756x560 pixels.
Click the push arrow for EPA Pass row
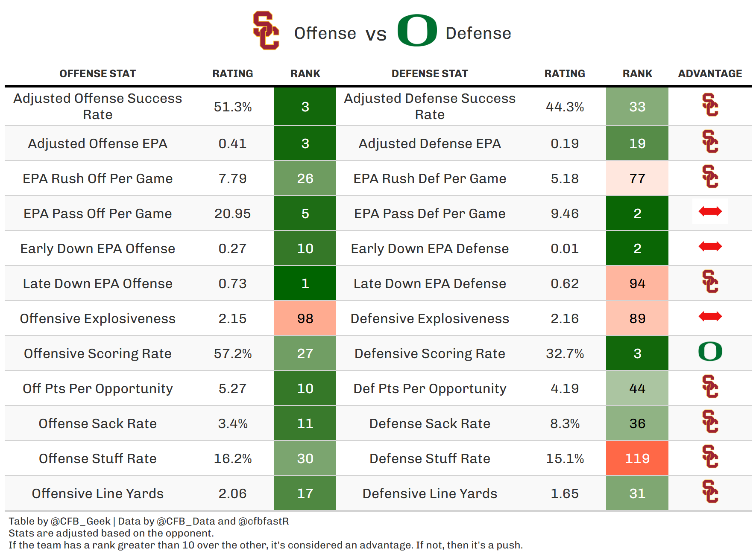[x=710, y=211]
